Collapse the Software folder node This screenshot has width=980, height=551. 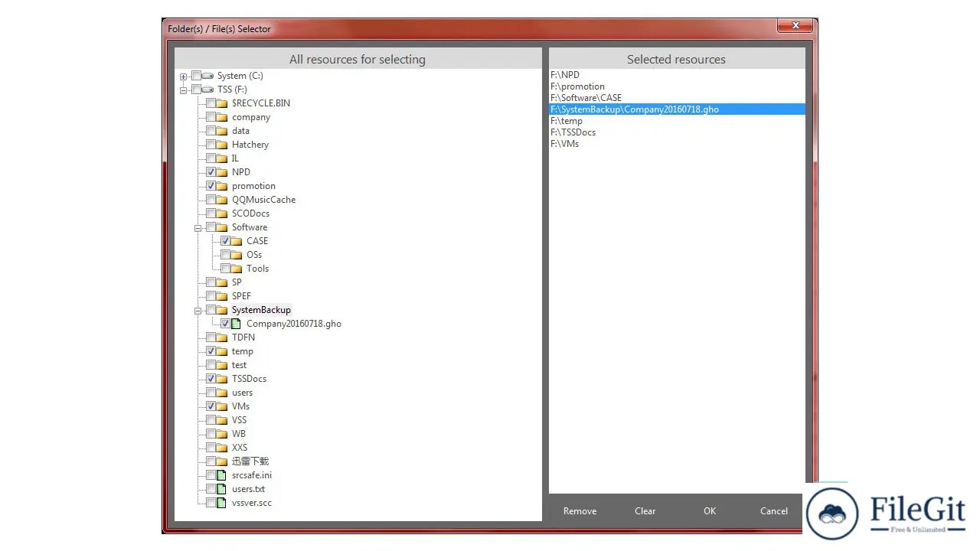click(x=198, y=228)
